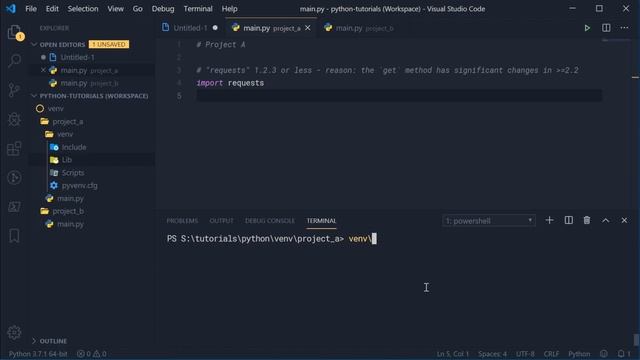This screenshot has width=640, height=360.
Task: Open the View menu
Action: [116, 9]
